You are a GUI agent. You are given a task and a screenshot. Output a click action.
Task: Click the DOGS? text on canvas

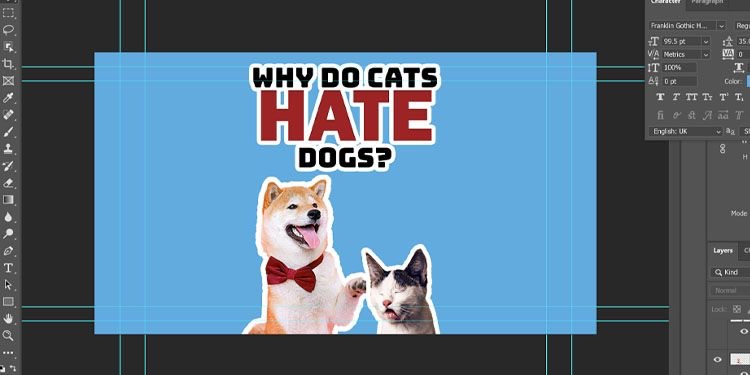(x=344, y=158)
